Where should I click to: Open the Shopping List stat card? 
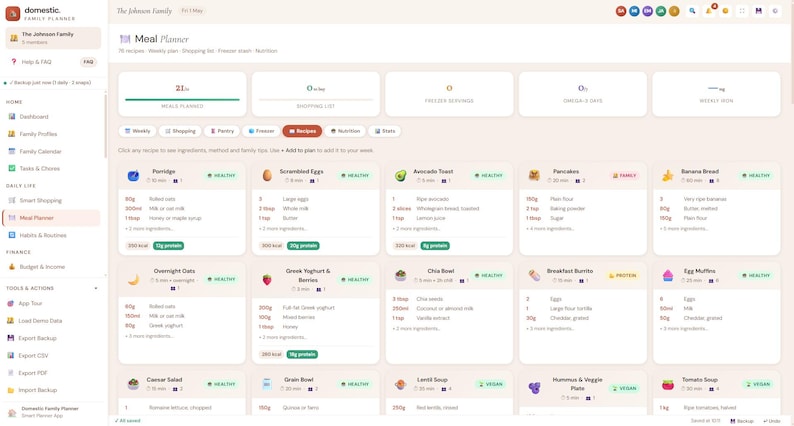point(315,94)
